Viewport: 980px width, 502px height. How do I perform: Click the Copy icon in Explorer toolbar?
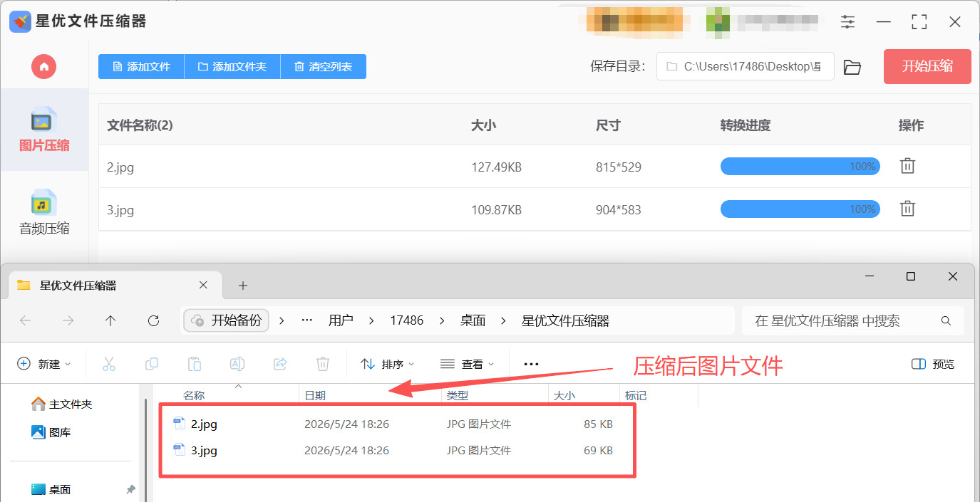click(x=152, y=364)
